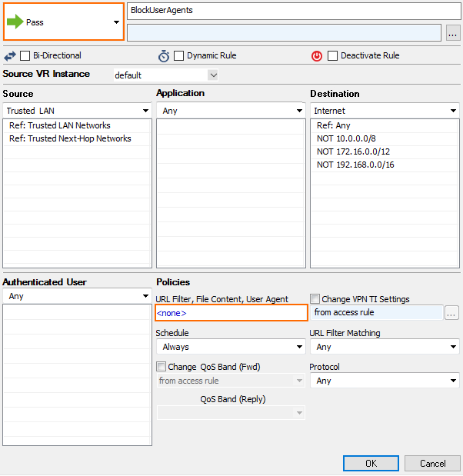Open the disabled QoS Band from access rule dropdown
Viewport: 463px width, 476px height.
click(231, 381)
